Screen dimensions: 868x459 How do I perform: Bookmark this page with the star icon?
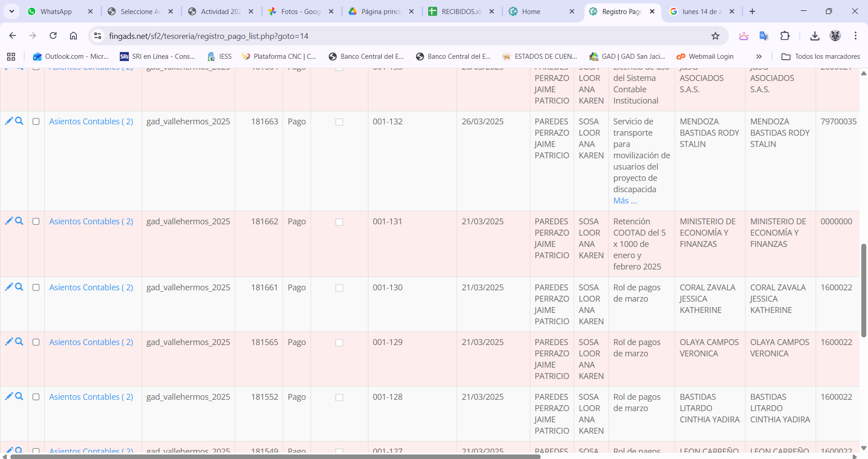point(715,36)
